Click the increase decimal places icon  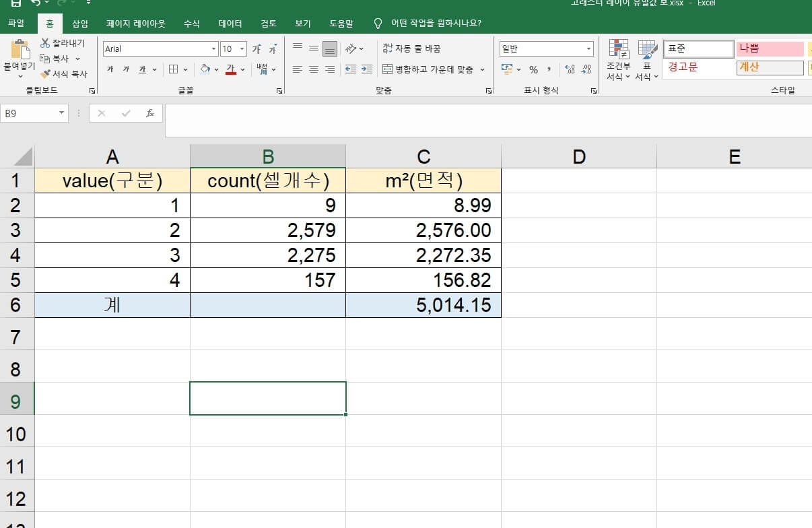click(570, 69)
